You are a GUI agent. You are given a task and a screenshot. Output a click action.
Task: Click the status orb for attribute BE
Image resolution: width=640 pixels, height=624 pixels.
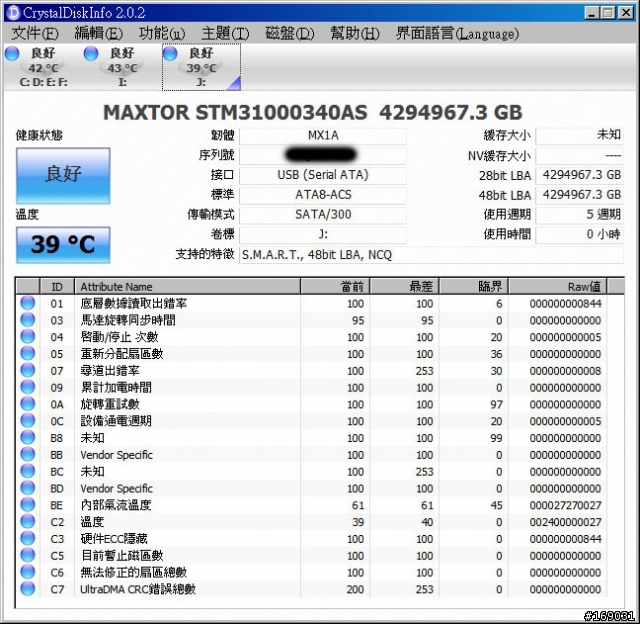pyautogui.click(x=28, y=504)
